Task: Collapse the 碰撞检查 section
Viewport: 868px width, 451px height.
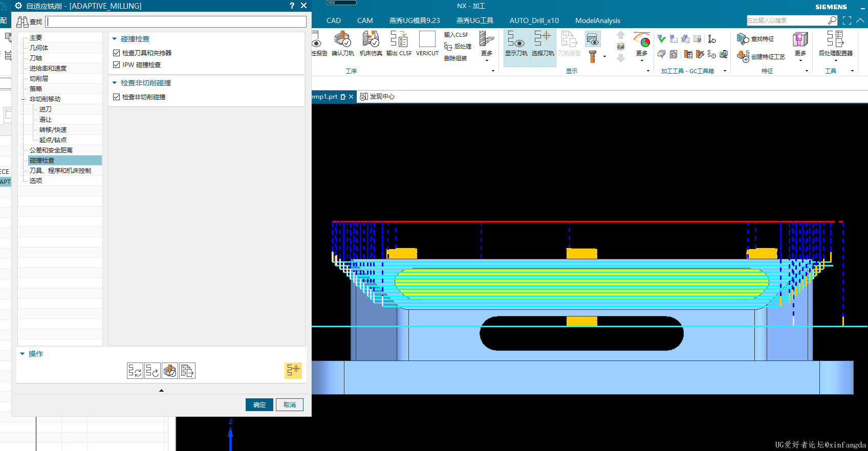Action: (115, 39)
